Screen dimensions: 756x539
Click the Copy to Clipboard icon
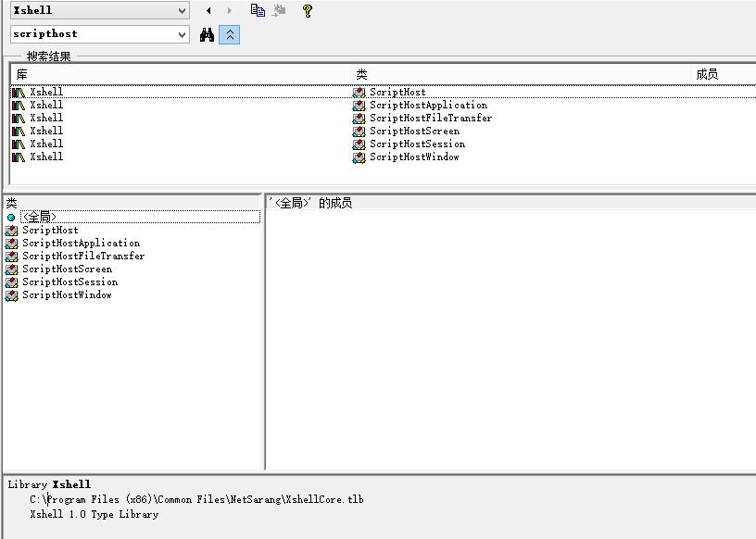(258, 10)
